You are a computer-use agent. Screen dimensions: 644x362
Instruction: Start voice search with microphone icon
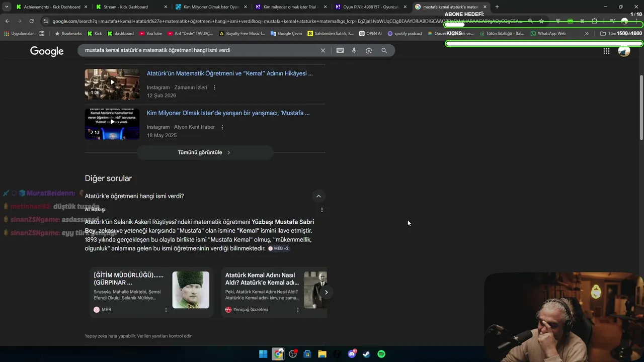point(354,50)
